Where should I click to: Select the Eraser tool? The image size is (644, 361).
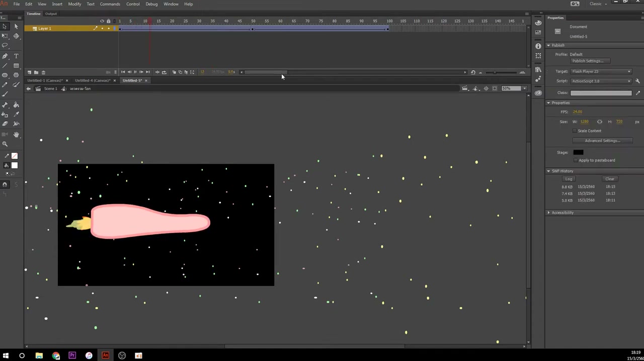5,124
